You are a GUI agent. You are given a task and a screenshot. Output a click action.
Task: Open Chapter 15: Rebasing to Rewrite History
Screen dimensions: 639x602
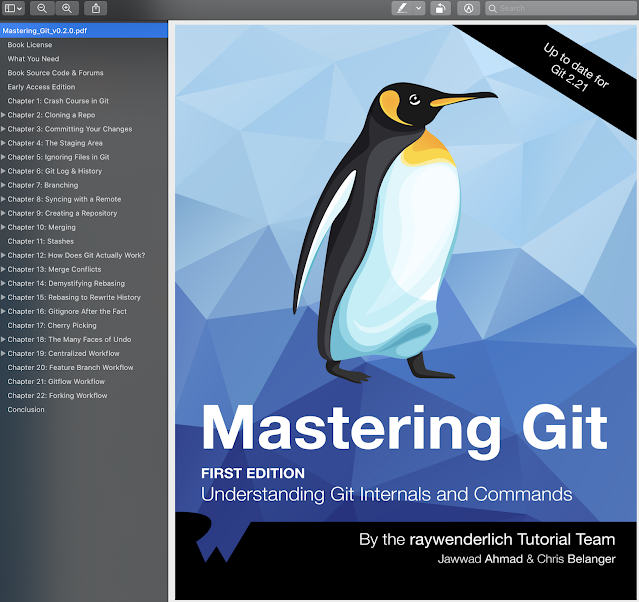(74, 298)
